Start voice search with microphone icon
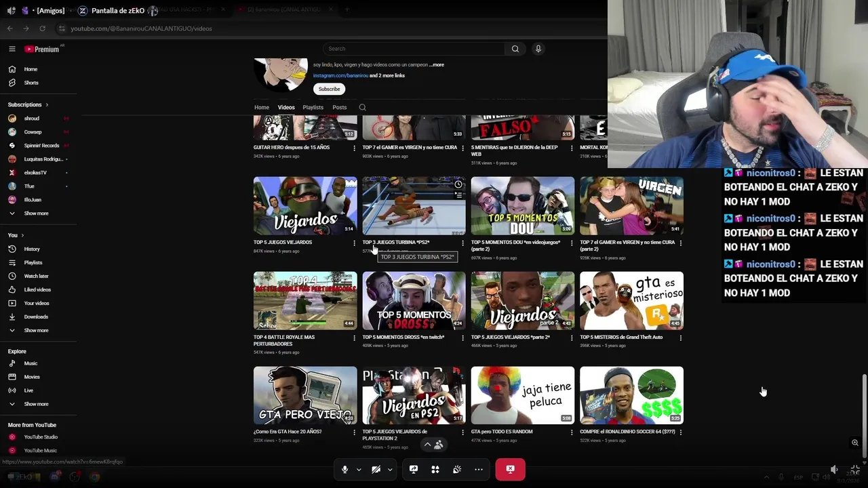This screenshot has width=868, height=488. point(538,49)
